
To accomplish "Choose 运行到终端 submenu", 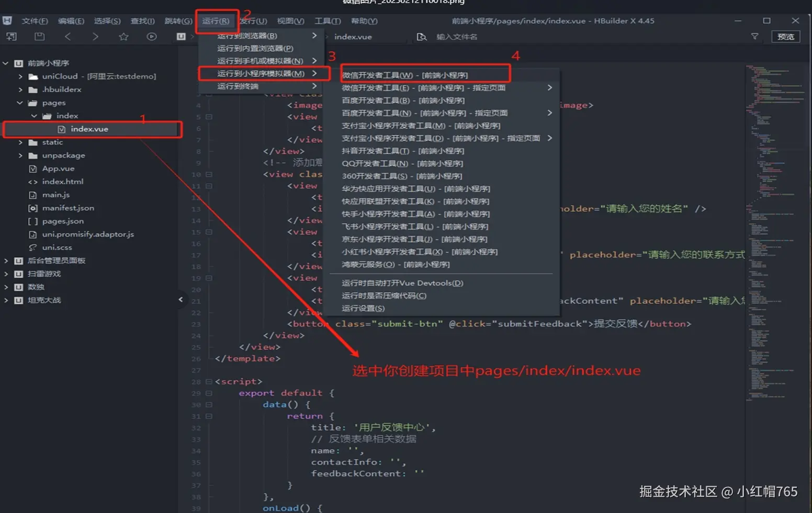I will pyautogui.click(x=261, y=86).
